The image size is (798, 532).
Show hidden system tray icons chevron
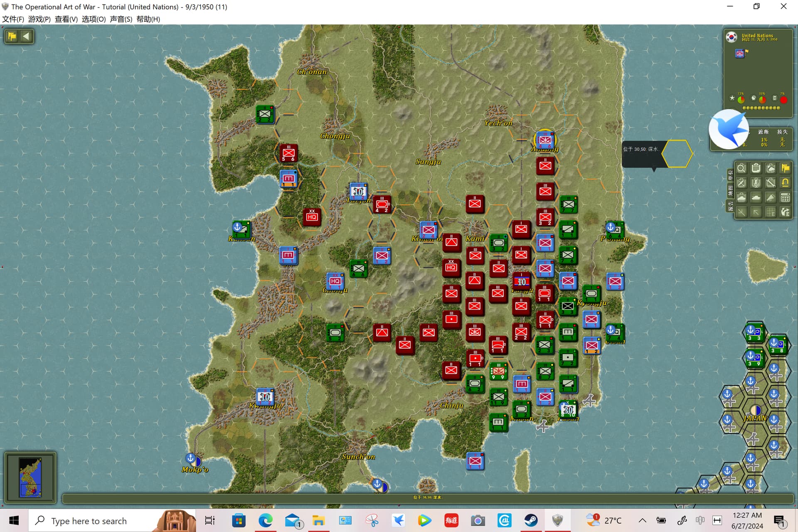coord(642,520)
